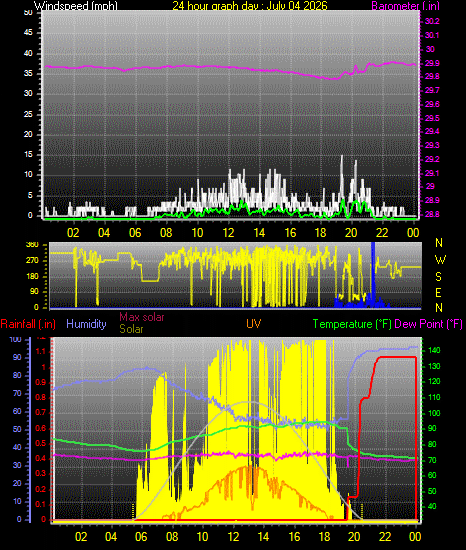Select the 0.3 rainfall axis value
Viewport: 466px width, 550px height.
pos(41,474)
